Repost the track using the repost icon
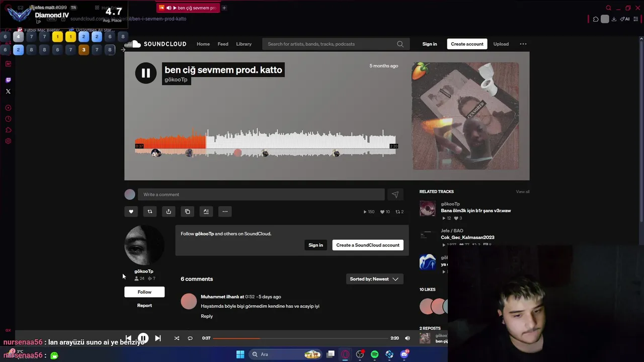644x362 pixels. [x=149, y=212]
